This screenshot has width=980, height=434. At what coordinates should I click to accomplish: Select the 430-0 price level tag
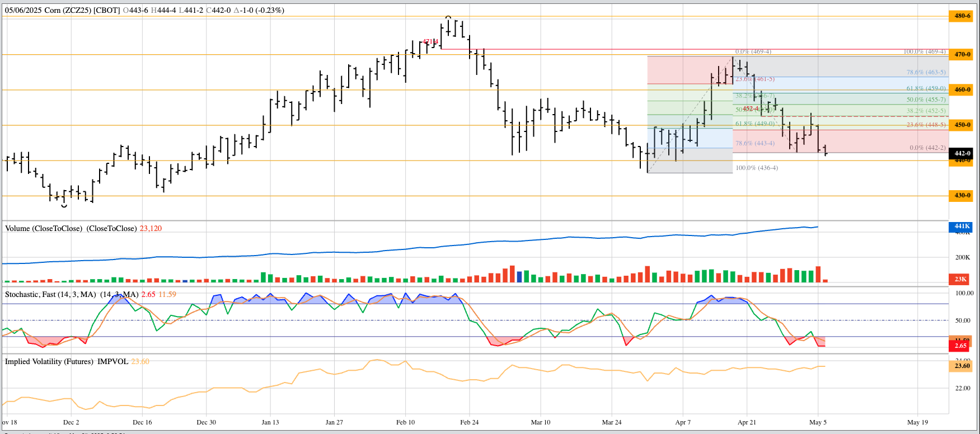(962, 196)
